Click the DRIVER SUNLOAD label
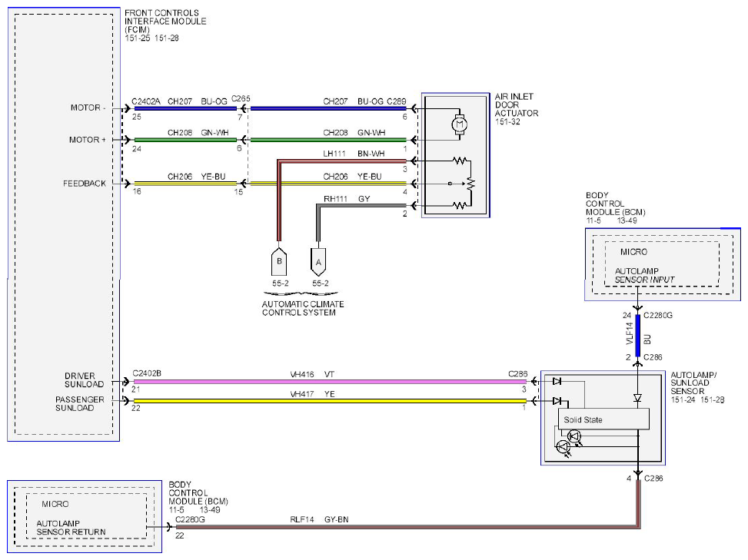748x560 pixels. (84, 379)
